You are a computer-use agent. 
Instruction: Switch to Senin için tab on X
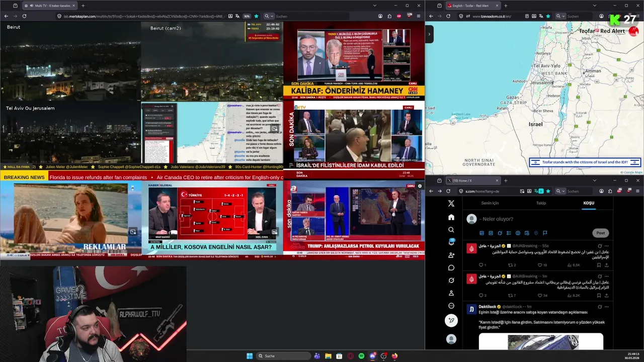[490, 203]
